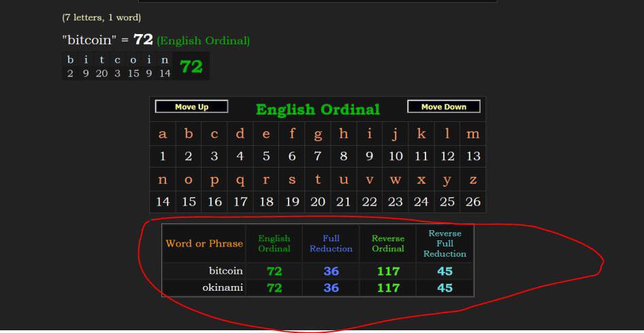Click the green (English Ordinal) label
Viewport: 644px width, 333px height.
click(204, 41)
